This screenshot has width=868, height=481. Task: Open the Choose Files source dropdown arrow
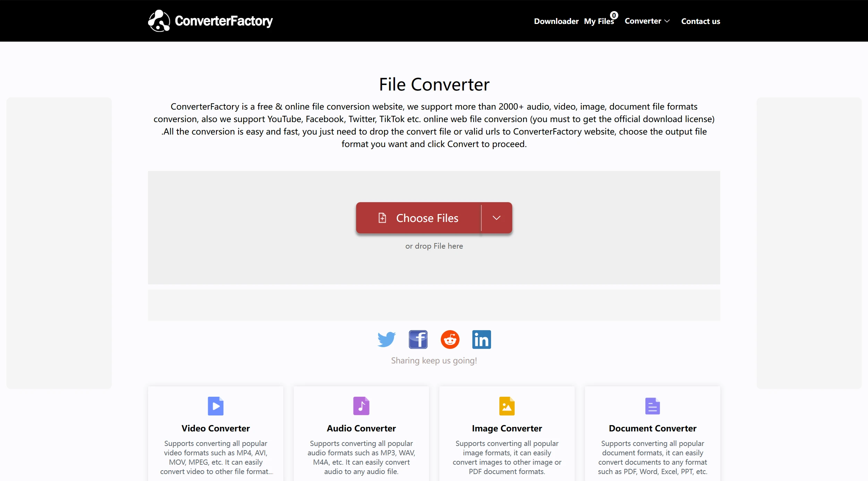click(497, 218)
